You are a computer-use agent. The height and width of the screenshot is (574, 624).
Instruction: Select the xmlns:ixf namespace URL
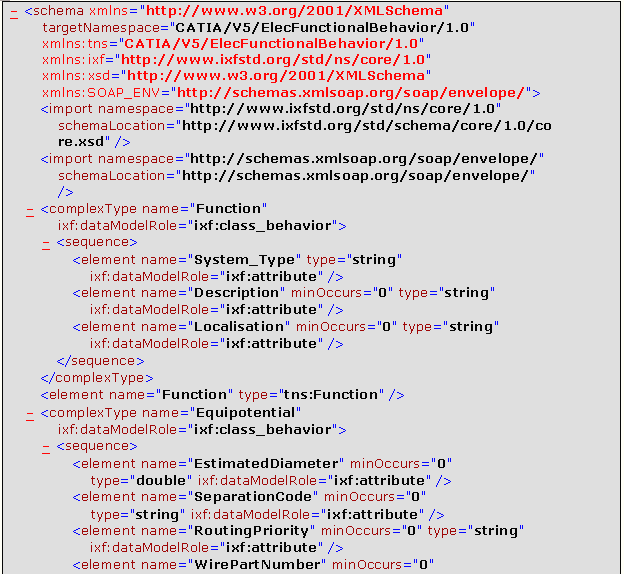pyautogui.click(x=273, y=60)
